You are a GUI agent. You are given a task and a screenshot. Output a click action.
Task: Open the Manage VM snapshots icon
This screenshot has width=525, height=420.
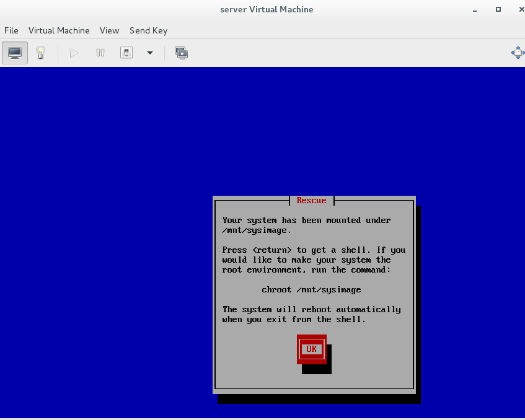coord(181,53)
